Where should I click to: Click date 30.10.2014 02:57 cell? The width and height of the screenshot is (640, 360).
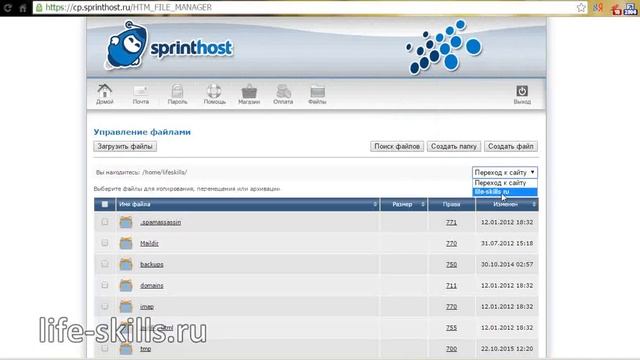click(x=507, y=264)
